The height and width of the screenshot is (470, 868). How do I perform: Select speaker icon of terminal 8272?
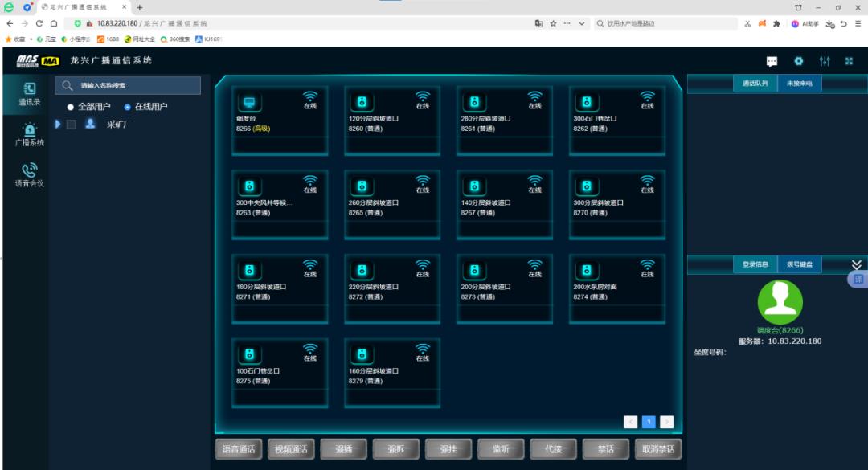pyautogui.click(x=362, y=271)
